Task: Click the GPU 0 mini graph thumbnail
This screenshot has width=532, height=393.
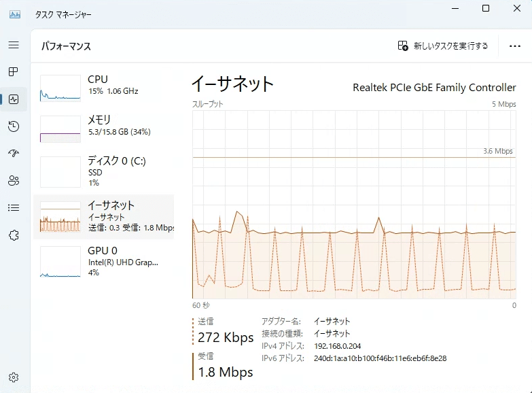Action: tap(60, 262)
